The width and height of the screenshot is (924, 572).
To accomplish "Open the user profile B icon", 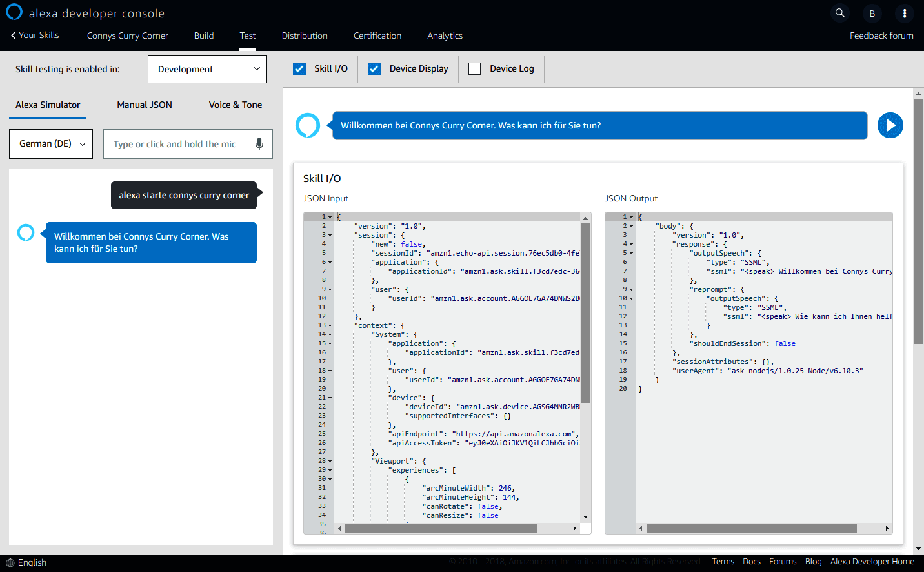I will click(x=872, y=14).
